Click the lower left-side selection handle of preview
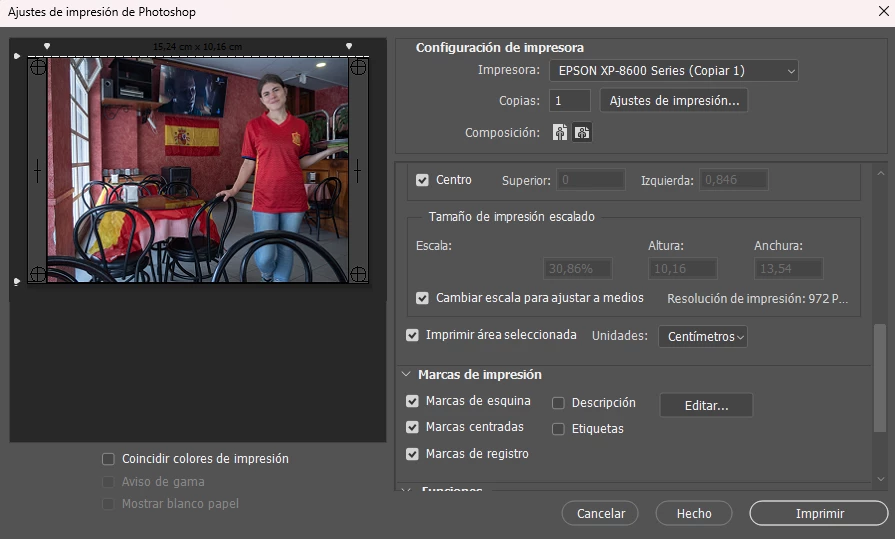The width and height of the screenshot is (895, 539). [x=17, y=281]
